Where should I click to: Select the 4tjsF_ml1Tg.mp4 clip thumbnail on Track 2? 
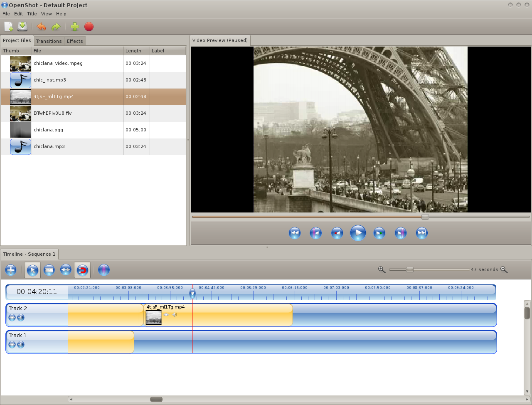pos(154,317)
